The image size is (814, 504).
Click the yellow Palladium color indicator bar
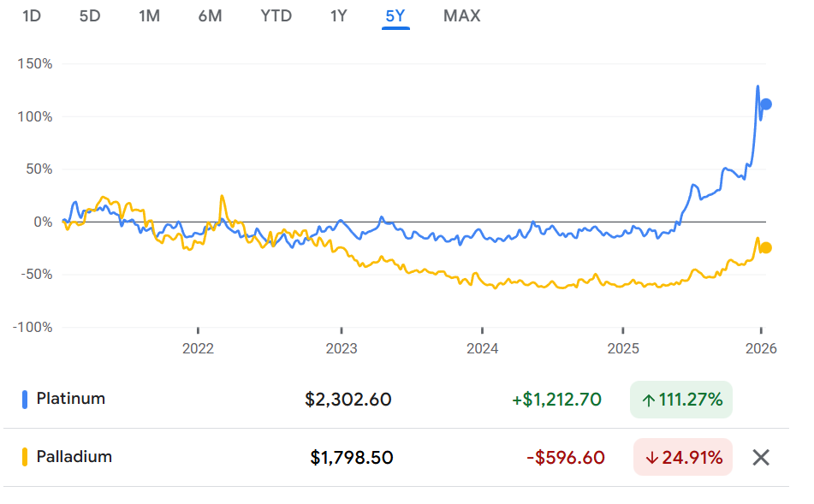(25, 457)
